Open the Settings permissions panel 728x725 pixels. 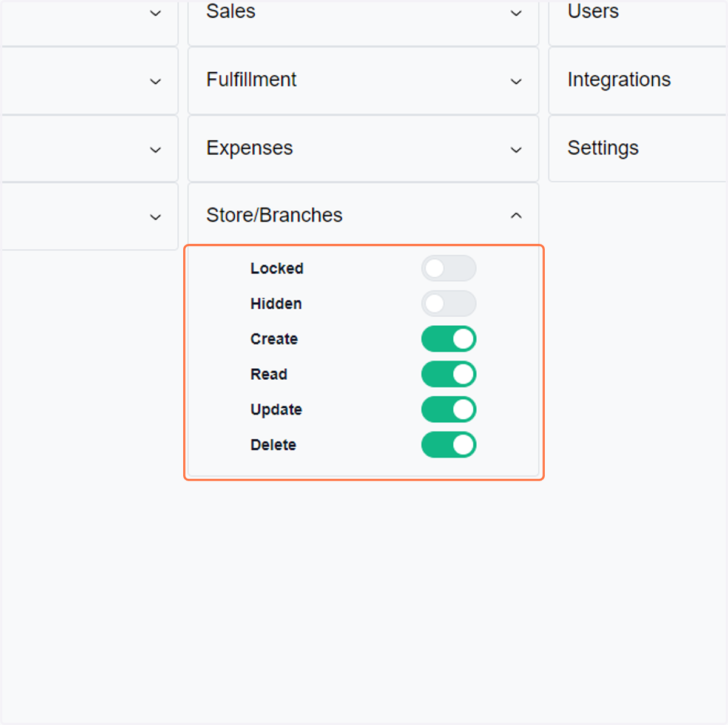pos(638,149)
